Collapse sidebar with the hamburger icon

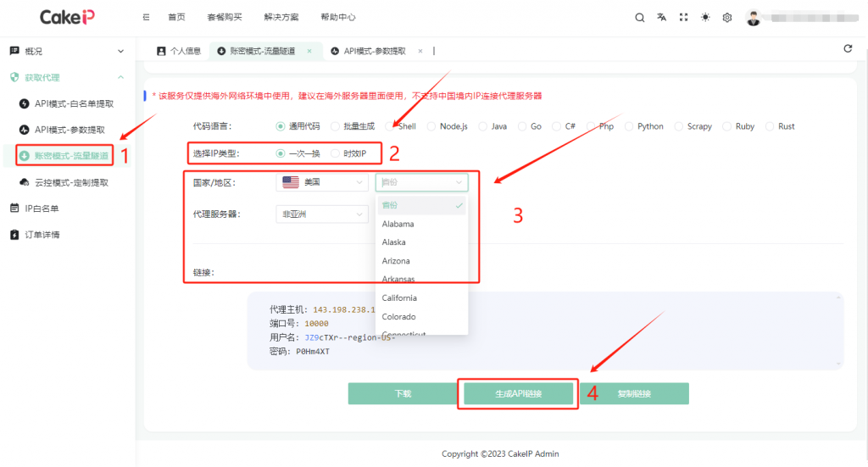pos(147,18)
